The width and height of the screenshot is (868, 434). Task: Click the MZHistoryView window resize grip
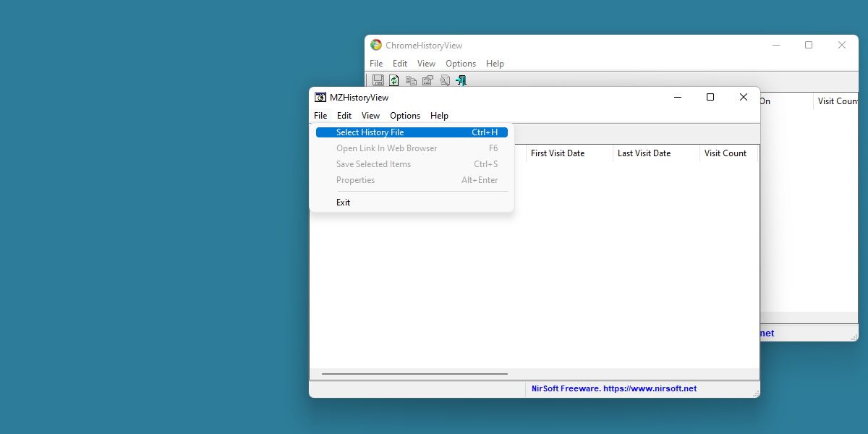pos(755,393)
